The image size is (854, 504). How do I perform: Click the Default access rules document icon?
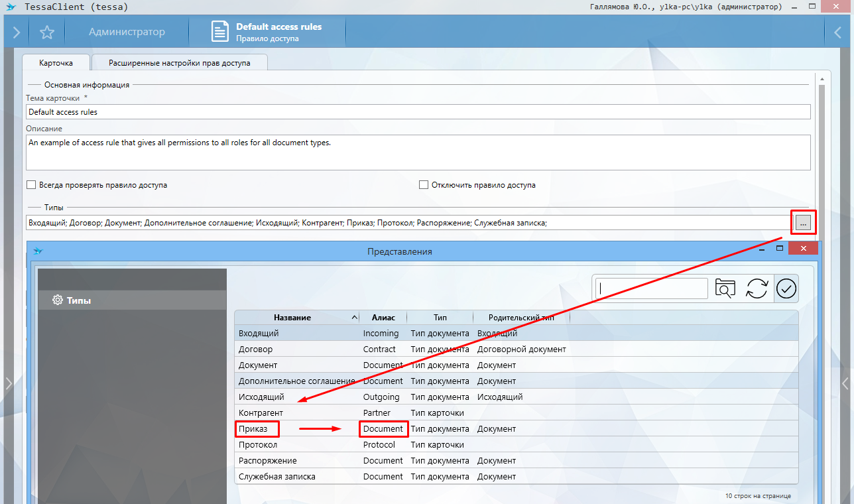219,32
